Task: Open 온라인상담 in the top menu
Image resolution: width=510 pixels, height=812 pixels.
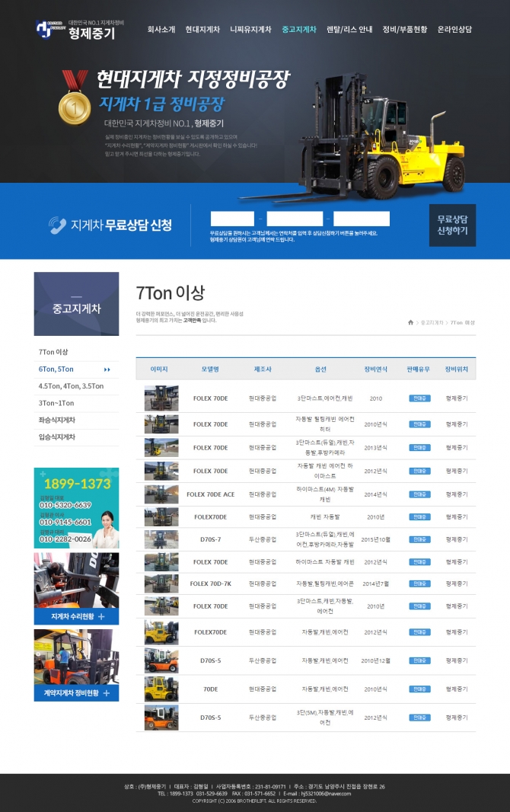Action: 454,30
